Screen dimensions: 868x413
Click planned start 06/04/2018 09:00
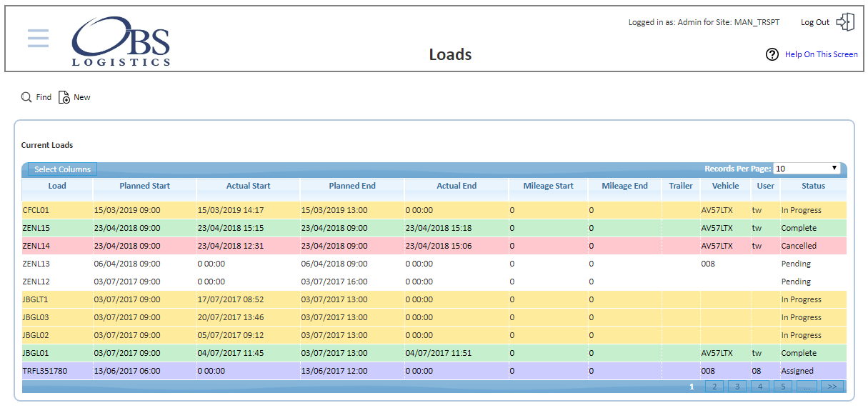(x=127, y=264)
